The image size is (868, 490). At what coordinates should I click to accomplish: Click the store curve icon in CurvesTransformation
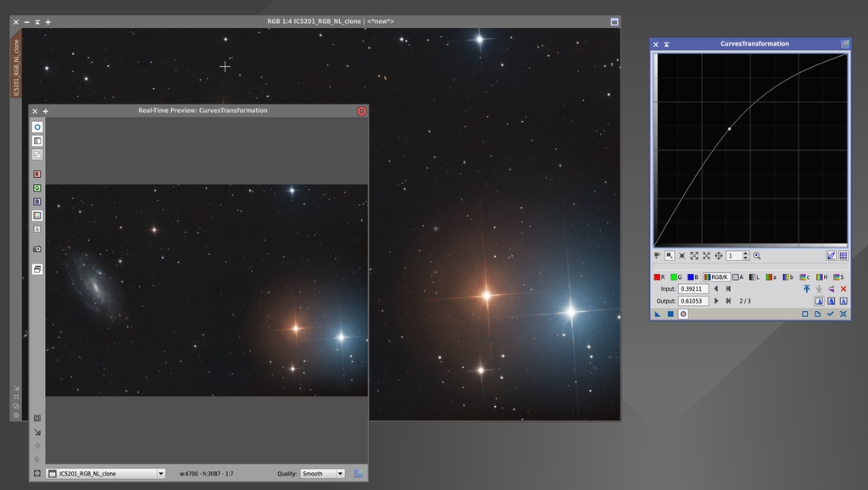coord(806,288)
